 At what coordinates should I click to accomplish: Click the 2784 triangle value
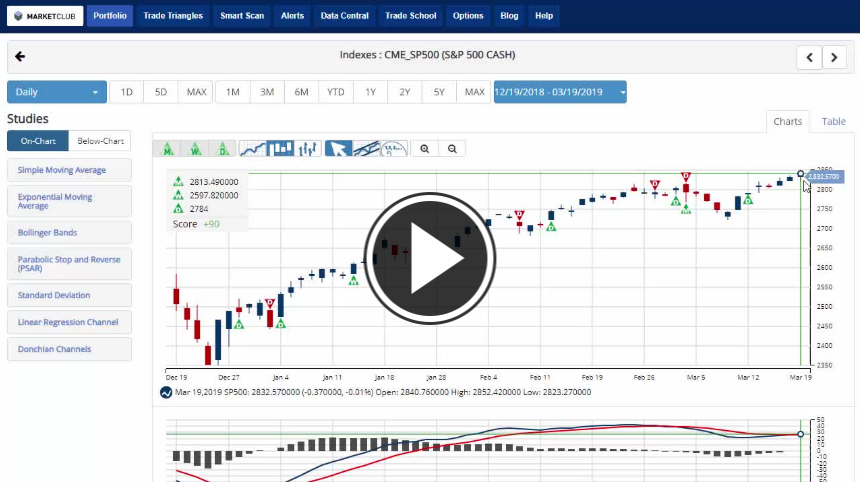coord(199,209)
